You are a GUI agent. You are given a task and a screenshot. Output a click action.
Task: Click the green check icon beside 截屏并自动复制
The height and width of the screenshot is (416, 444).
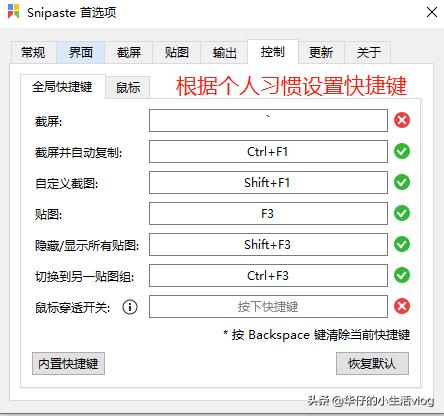pos(402,151)
